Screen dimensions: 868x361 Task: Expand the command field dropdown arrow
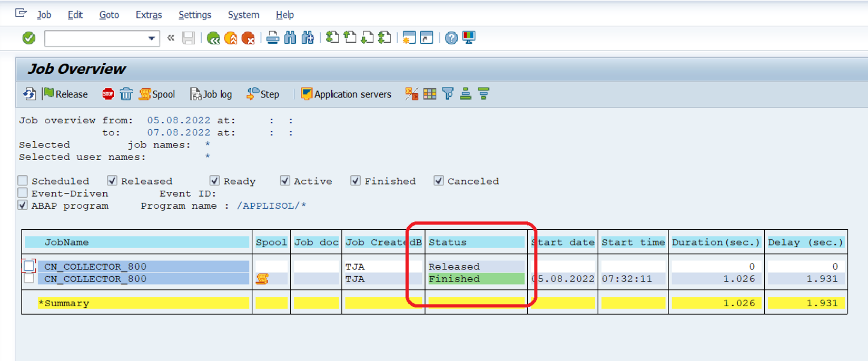[x=151, y=38]
